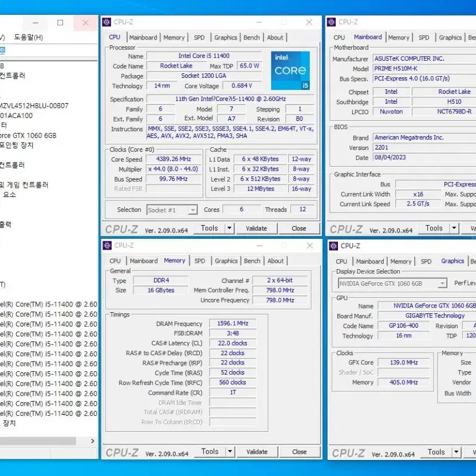The image size is (476, 476).
Task: Click the Intel Core i5 logo badge
Action: [290, 70]
